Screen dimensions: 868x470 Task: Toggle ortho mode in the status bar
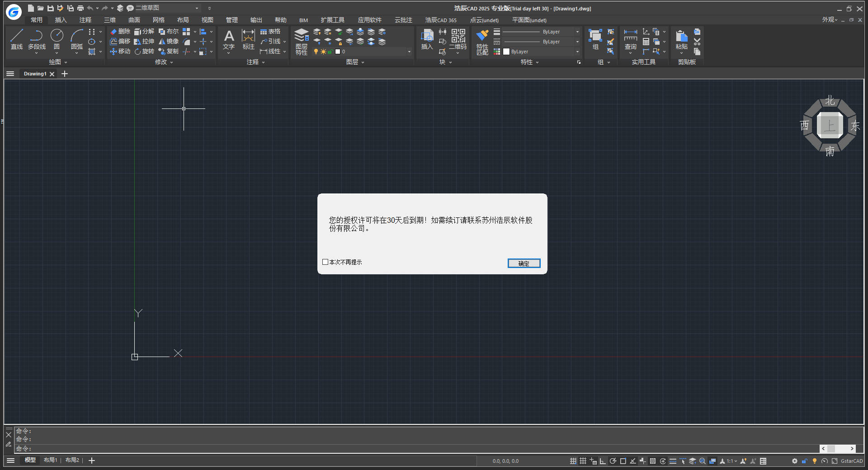603,461
